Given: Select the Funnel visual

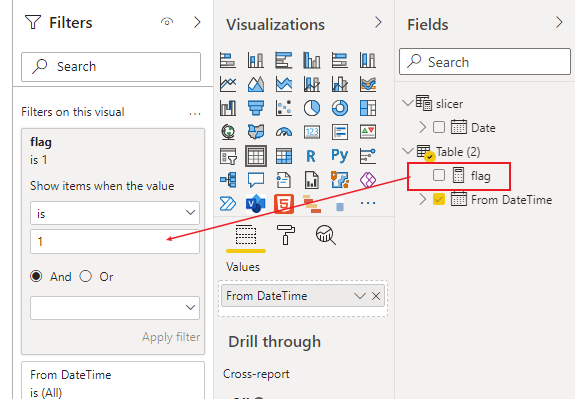Looking at the screenshot, I should pos(256,108).
